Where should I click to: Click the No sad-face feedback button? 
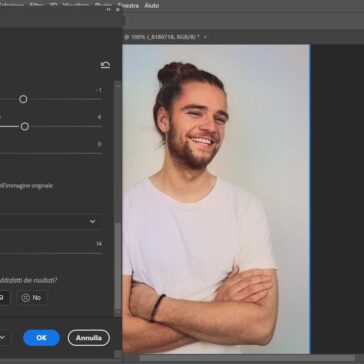tap(32, 298)
